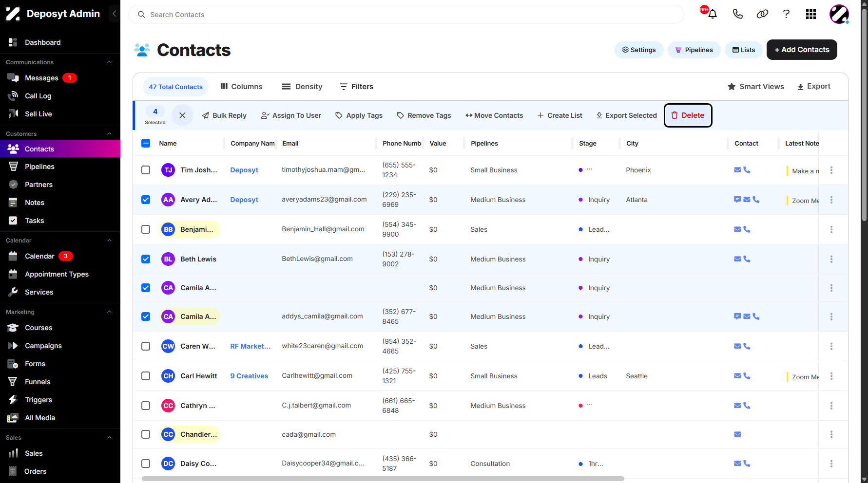This screenshot has height=483, width=868.
Task: Open the notifications bell icon
Action: (713, 14)
